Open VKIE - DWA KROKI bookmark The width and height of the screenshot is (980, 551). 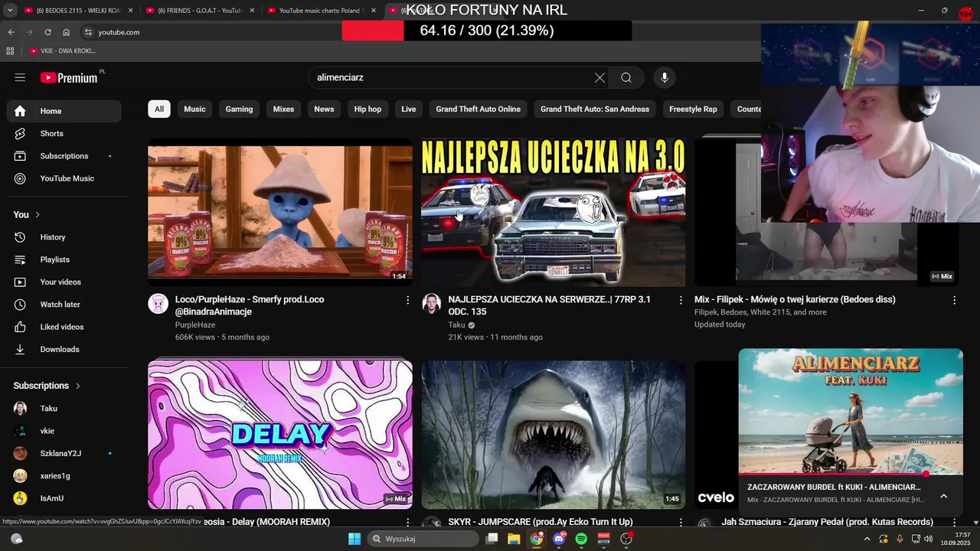click(63, 51)
